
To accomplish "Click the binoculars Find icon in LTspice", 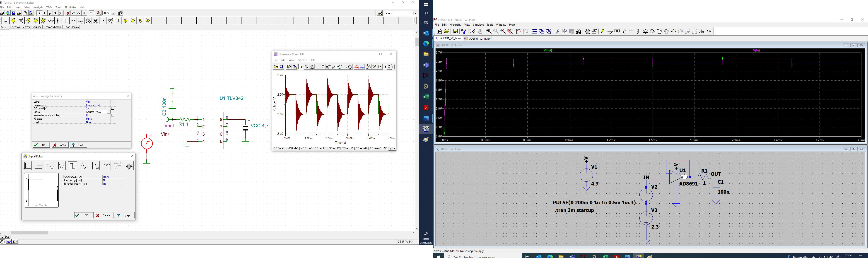I will point(579,31).
